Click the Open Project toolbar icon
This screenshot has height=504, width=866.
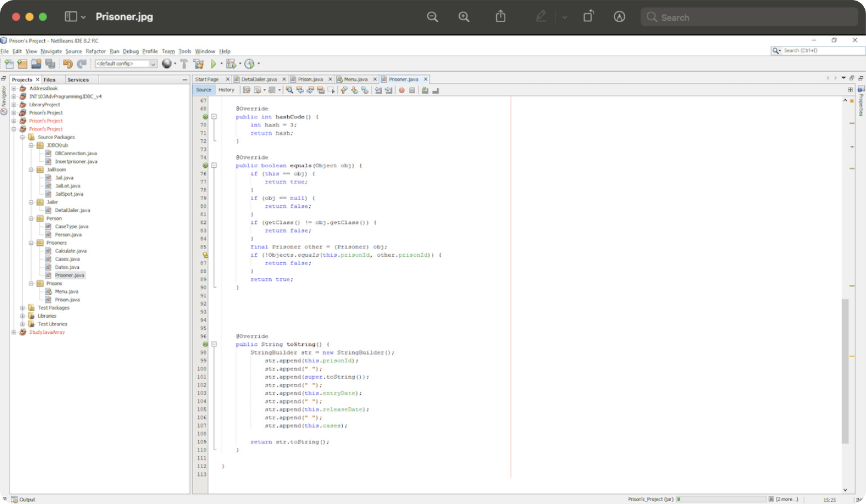36,64
